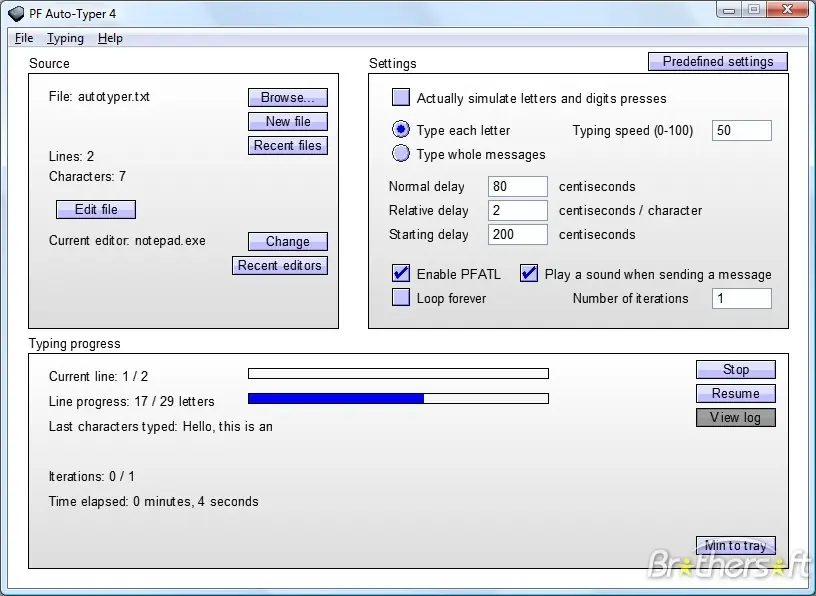Open the Help menu
The width and height of the screenshot is (816, 596).
pos(110,38)
